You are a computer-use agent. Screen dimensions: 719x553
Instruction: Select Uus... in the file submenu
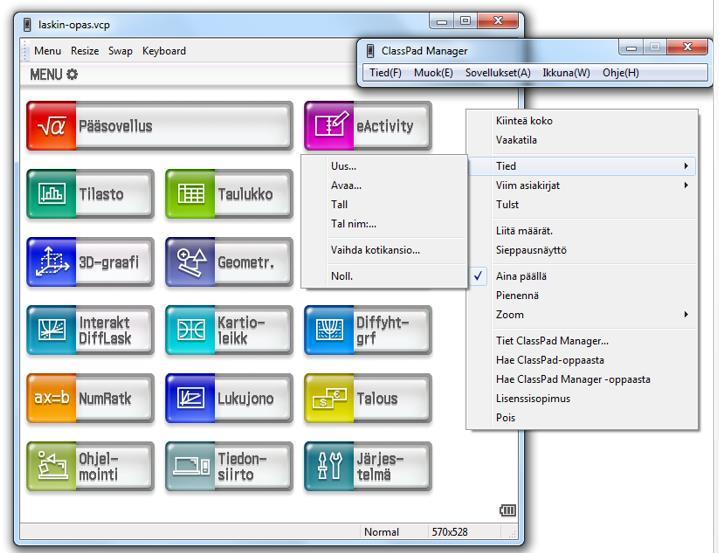coord(384,166)
